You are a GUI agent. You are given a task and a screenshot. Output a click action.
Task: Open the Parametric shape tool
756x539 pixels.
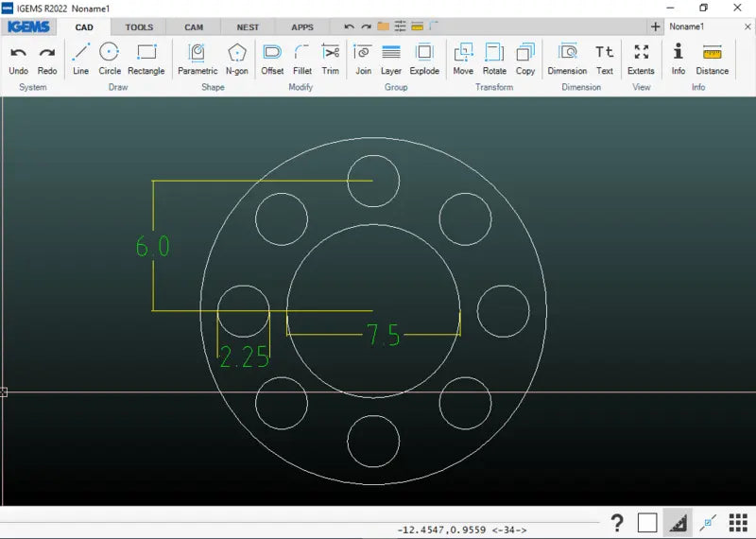tap(197, 59)
